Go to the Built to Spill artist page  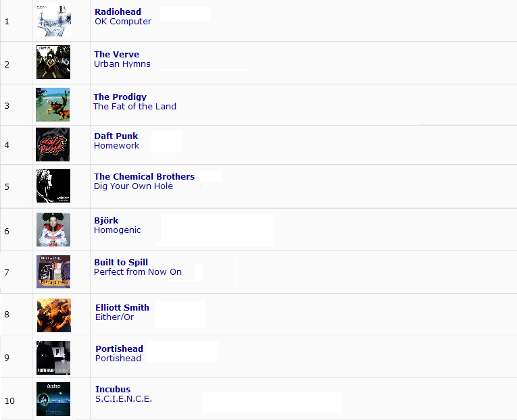(121, 262)
